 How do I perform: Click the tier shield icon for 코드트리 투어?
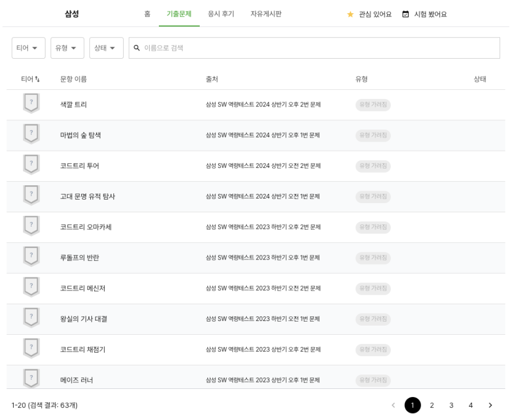[x=32, y=165]
